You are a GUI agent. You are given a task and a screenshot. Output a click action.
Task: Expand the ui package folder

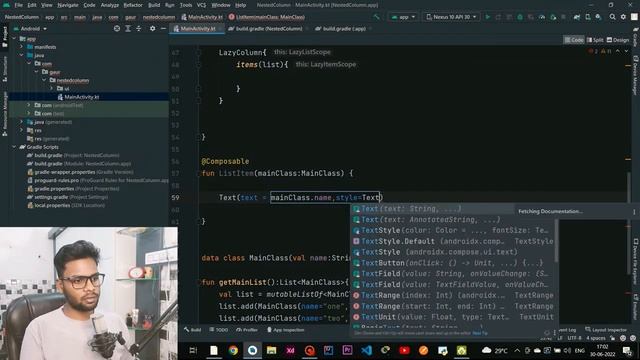[51, 89]
